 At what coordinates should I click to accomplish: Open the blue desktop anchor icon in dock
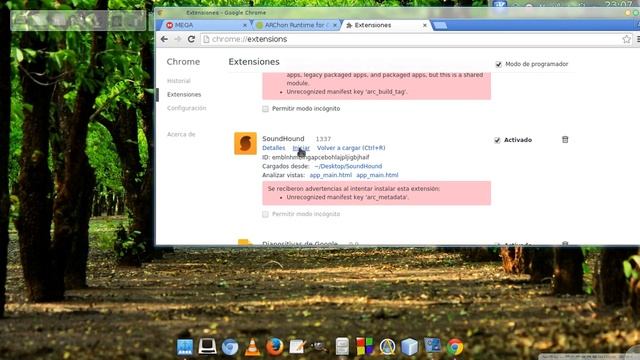185,347
